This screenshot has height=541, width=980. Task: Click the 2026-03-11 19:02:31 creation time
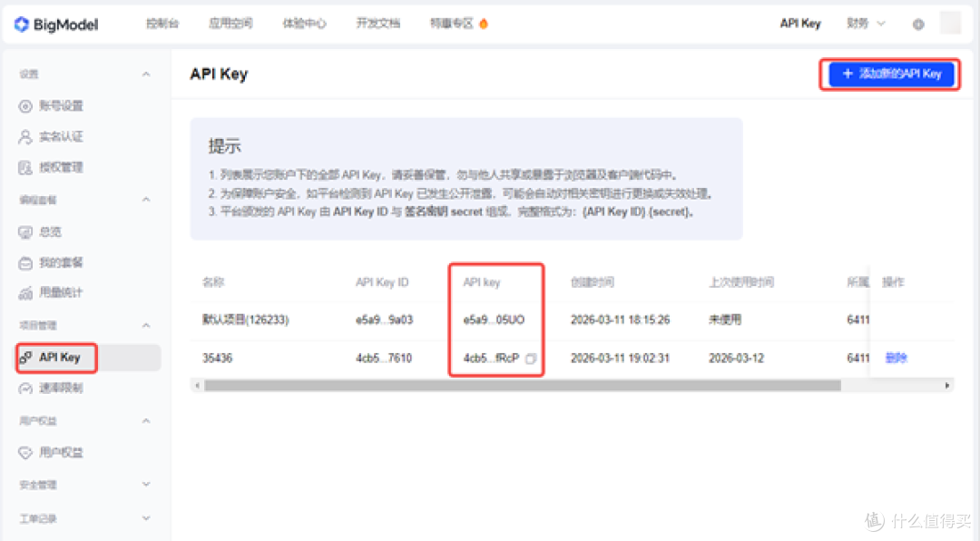pos(620,359)
